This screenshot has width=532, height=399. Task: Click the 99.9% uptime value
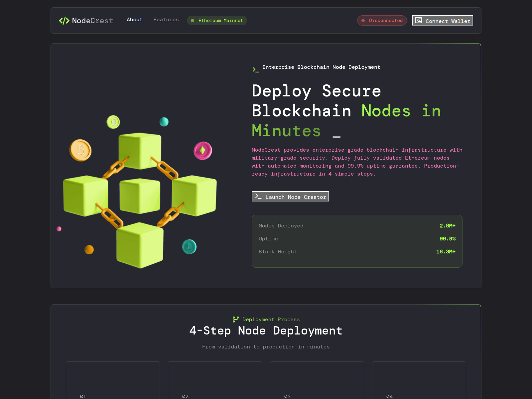coord(448,239)
